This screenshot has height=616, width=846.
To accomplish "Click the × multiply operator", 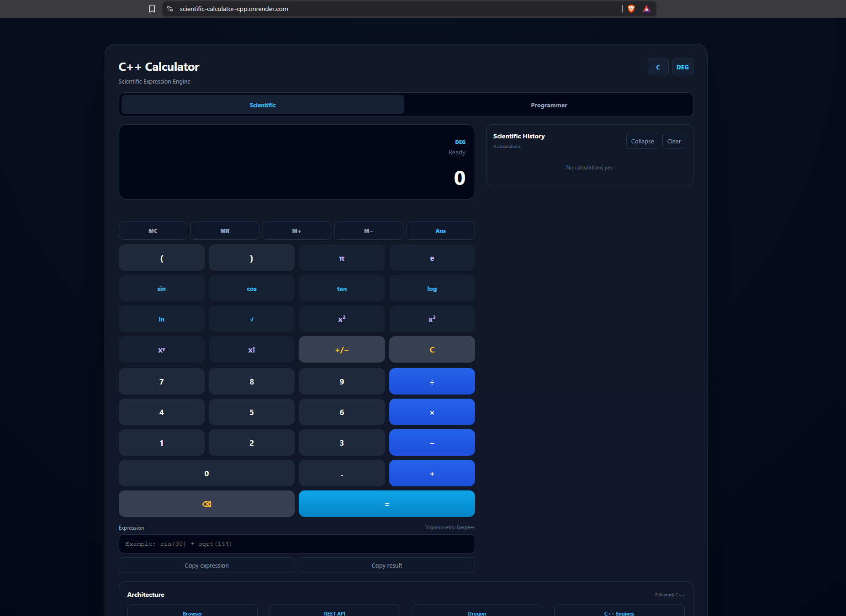I will (x=432, y=412).
